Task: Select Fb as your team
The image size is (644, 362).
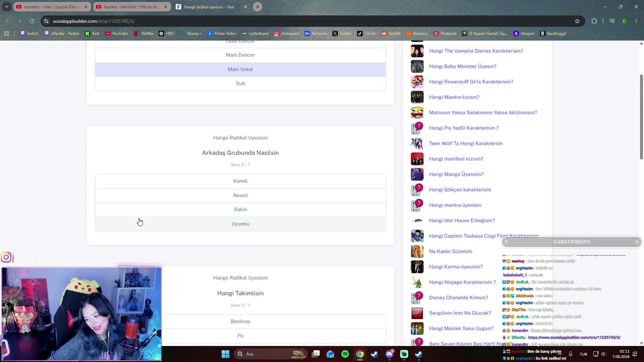Action: point(240,335)
